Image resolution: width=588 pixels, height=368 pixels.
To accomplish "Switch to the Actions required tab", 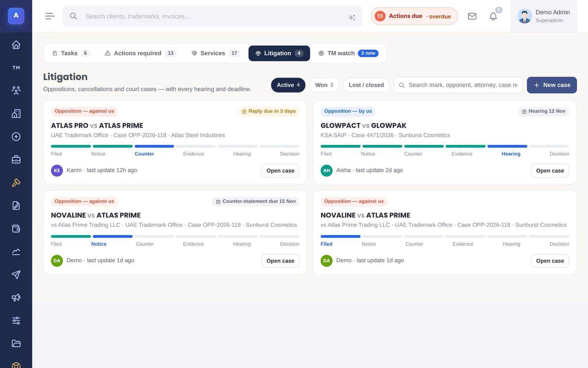I will (x=140, y=53).
